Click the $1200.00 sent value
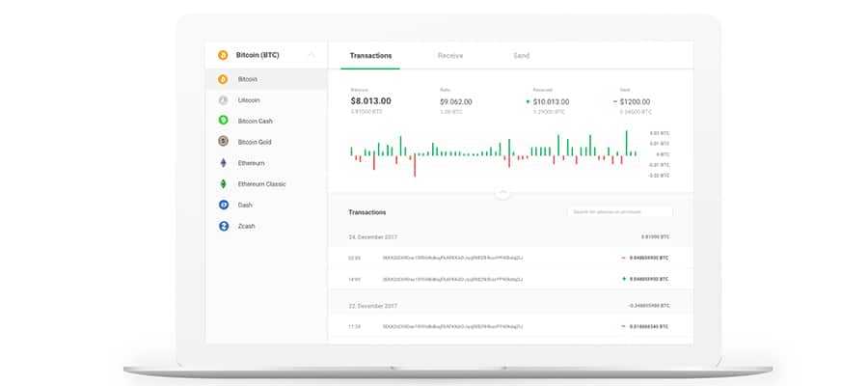This screenshot has height=386, width=868. pos(635,102)
